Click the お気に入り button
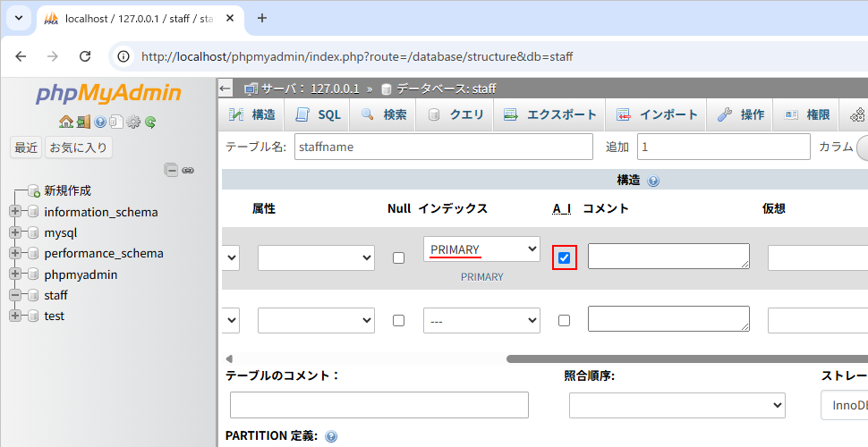 (x=79, y=148)
